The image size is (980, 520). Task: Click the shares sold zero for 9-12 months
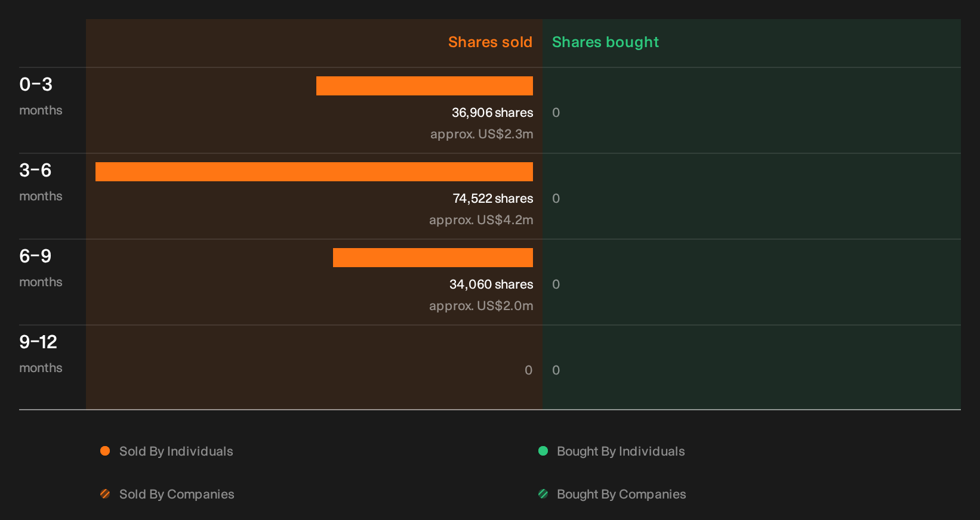pos(528,370)
